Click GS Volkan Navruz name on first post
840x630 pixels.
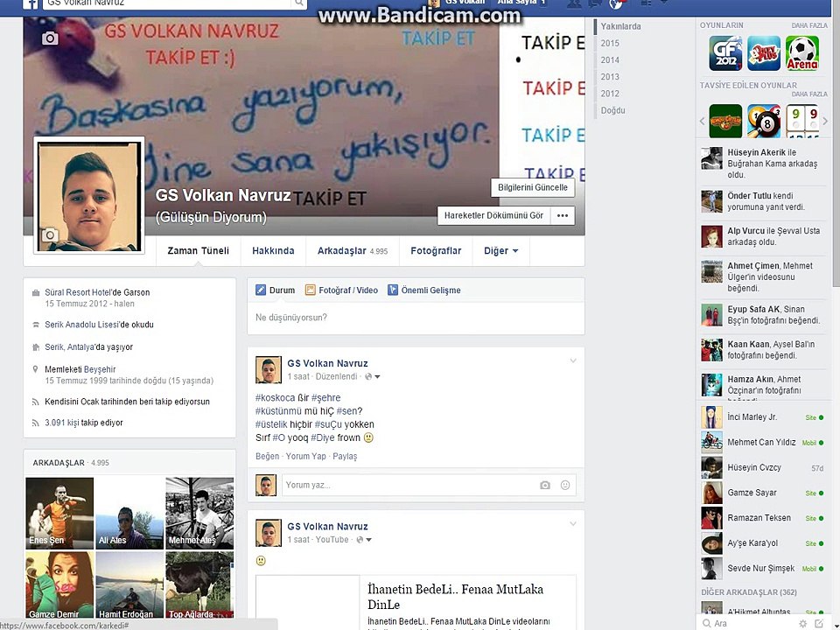(x=327, y=363)
